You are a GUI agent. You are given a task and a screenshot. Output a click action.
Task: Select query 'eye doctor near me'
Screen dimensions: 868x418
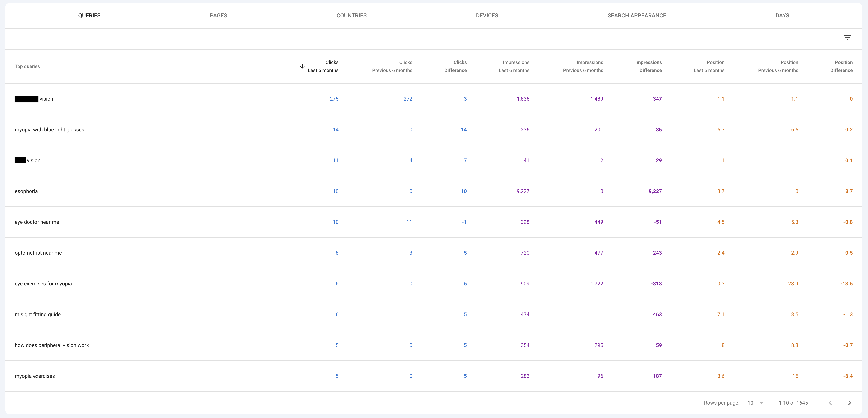point(37,222)
